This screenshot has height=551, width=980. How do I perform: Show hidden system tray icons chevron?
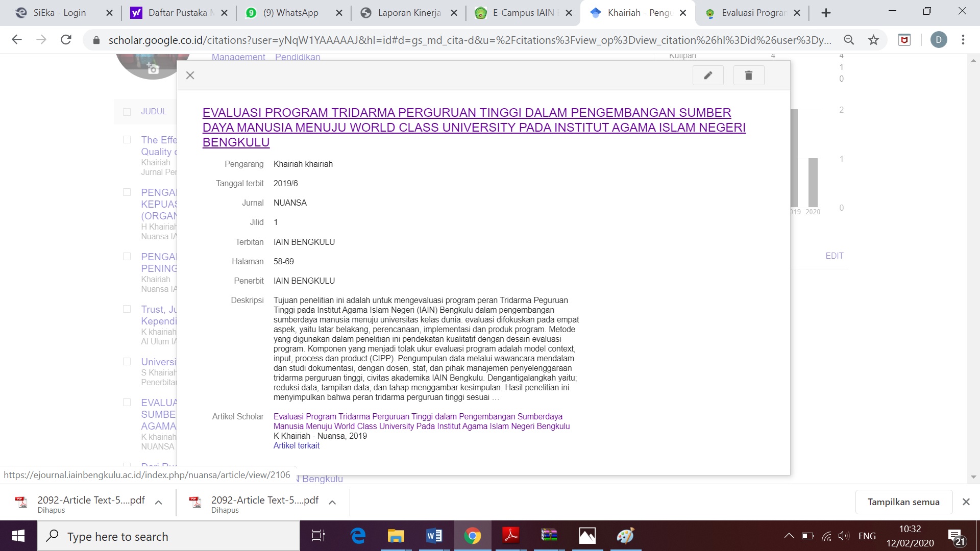[x=789, y=536]
